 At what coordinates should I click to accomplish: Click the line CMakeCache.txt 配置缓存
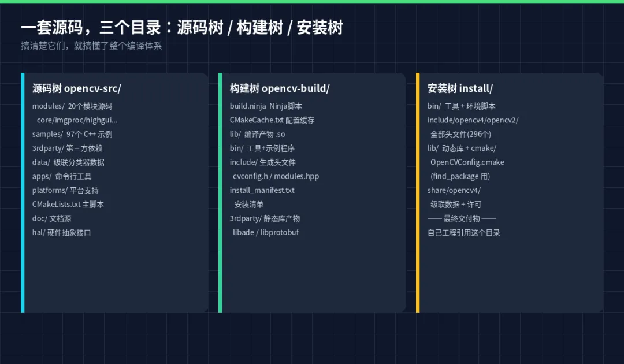click(x=272, y=120)
